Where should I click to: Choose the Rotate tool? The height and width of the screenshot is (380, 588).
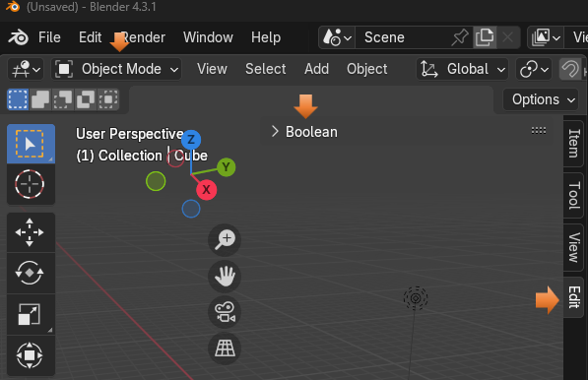click(x=31, y=273)
